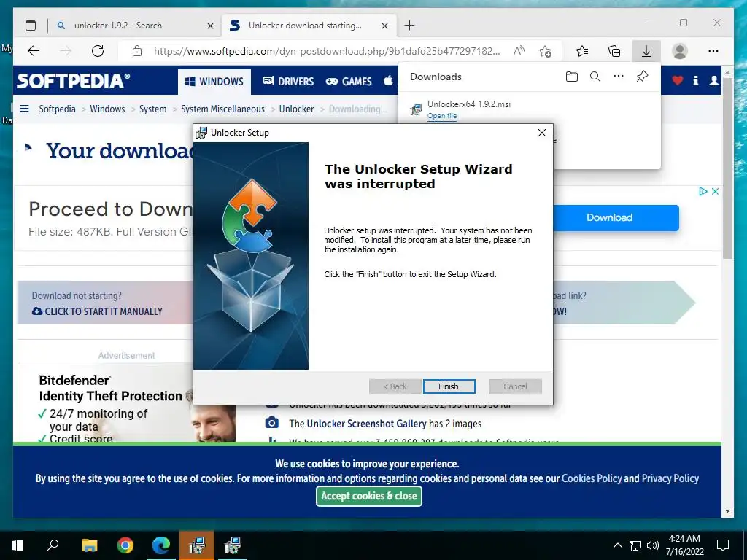Open GAMES section on Softpedia
The height and width of the screenshot is (560, 747).
[348, 82]
